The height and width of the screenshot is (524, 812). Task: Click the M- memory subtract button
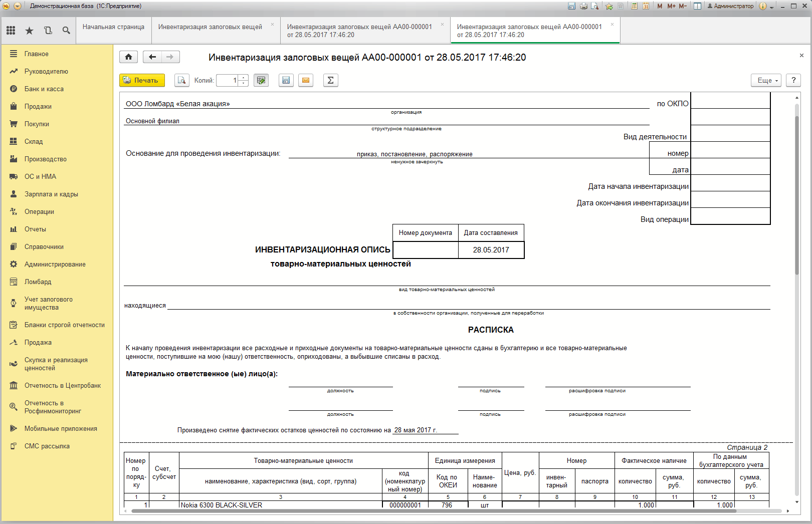[683, 6]
